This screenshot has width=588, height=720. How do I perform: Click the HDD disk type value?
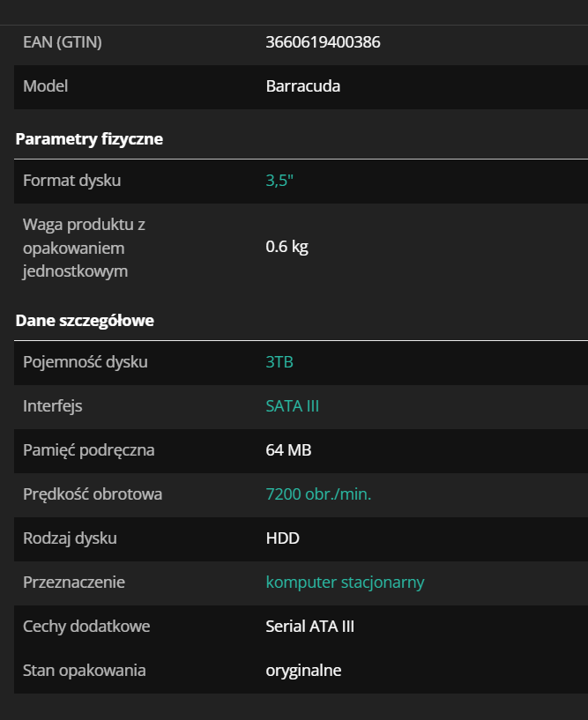pyautogui.click(x=283, y=538)
